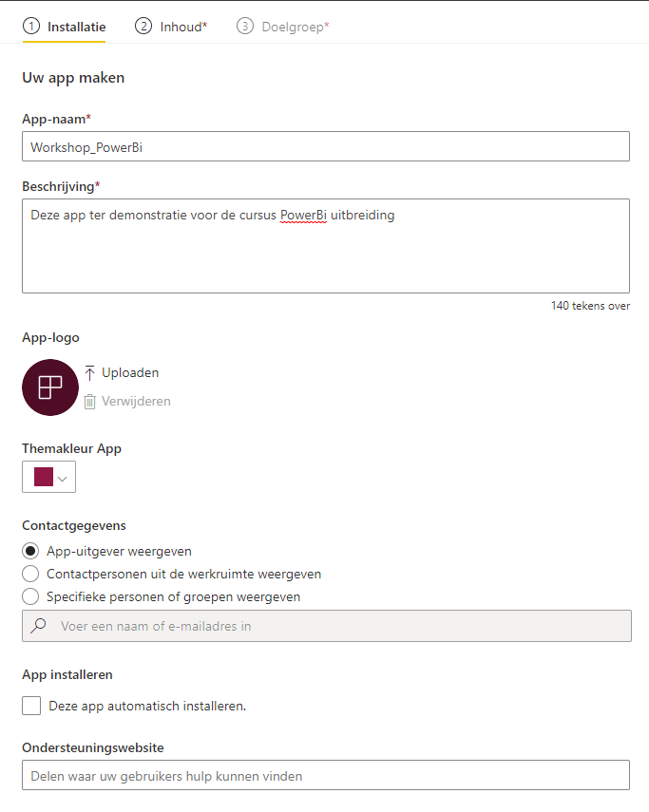The height and width of the screenshot is (812, 649).
Task: Click the trash can icon beside Verwijderen
Action: 89,402
